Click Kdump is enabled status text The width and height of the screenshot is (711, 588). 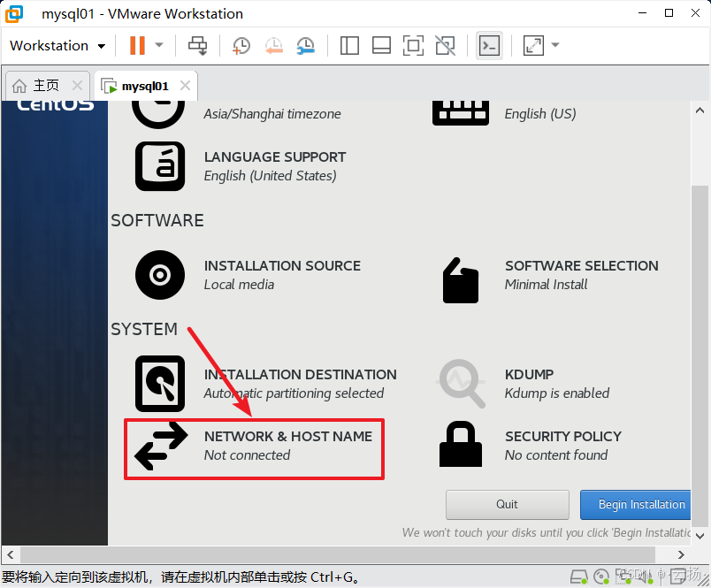(557, 393)
